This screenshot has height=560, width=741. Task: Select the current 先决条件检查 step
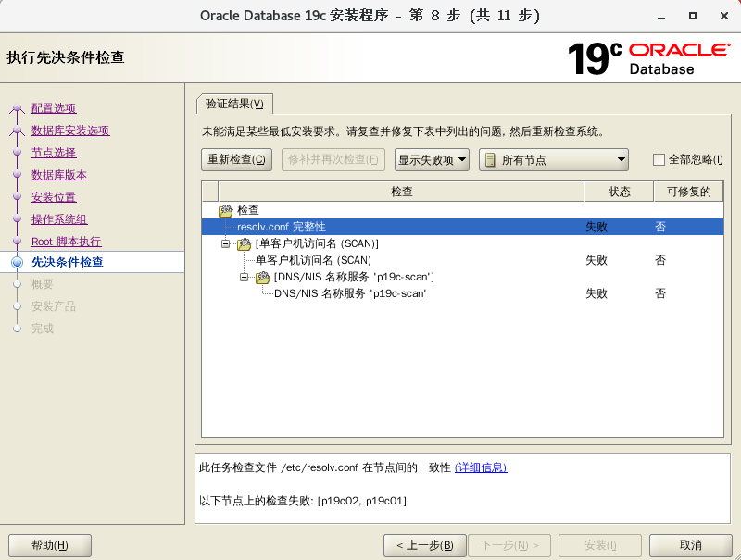pos(67,262)
